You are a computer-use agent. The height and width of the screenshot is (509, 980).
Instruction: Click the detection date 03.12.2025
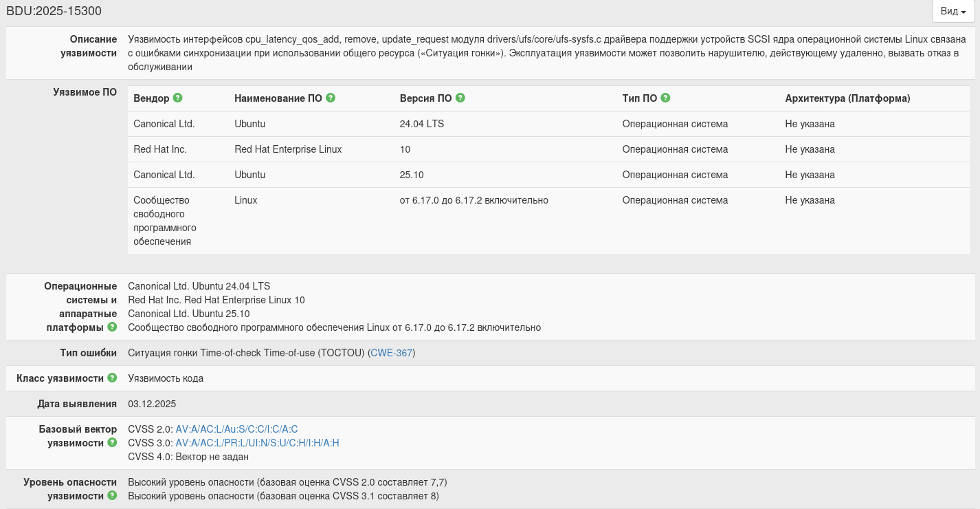(x=152, y=404)
